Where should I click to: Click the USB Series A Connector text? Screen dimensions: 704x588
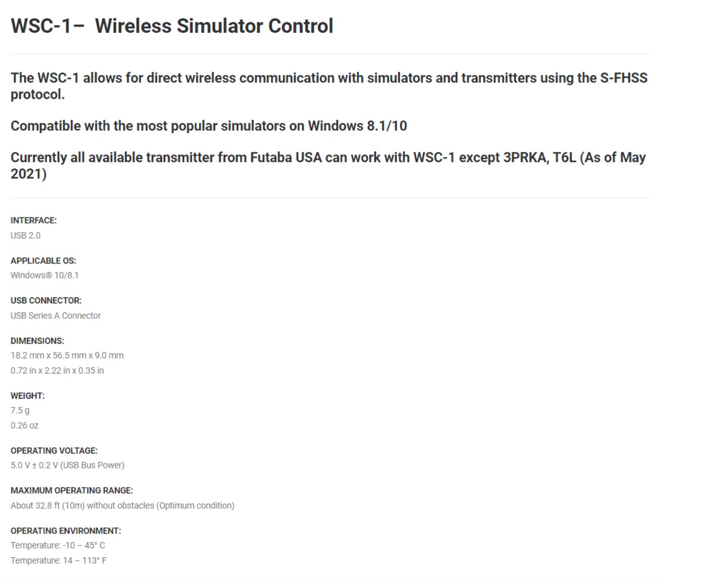(56, 315)
